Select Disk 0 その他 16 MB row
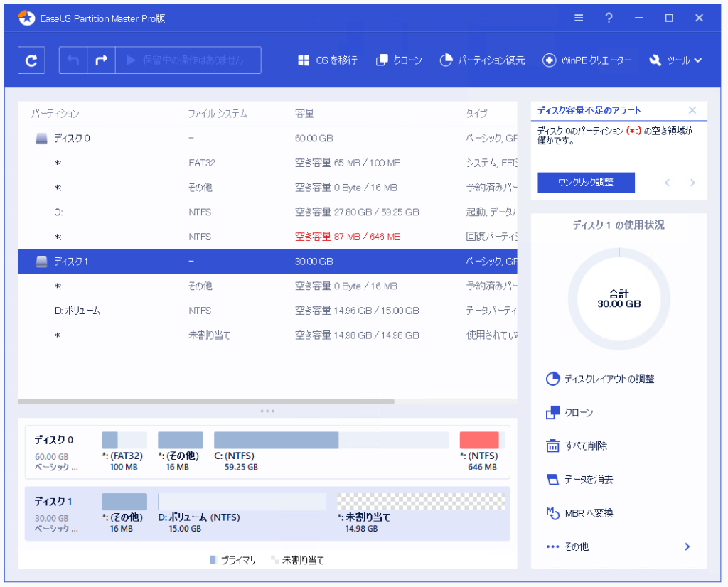728x587 pixels. click(267, 188)
